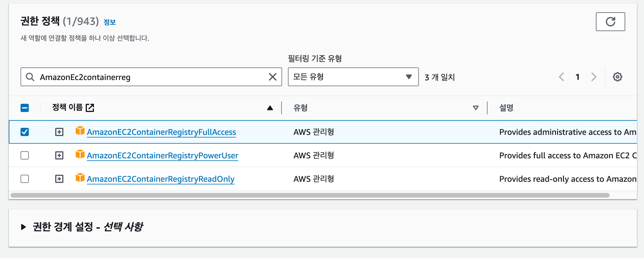Open AmazonEC2ContainerRegistryPowerUser policy link

click(x=163, y=156)
